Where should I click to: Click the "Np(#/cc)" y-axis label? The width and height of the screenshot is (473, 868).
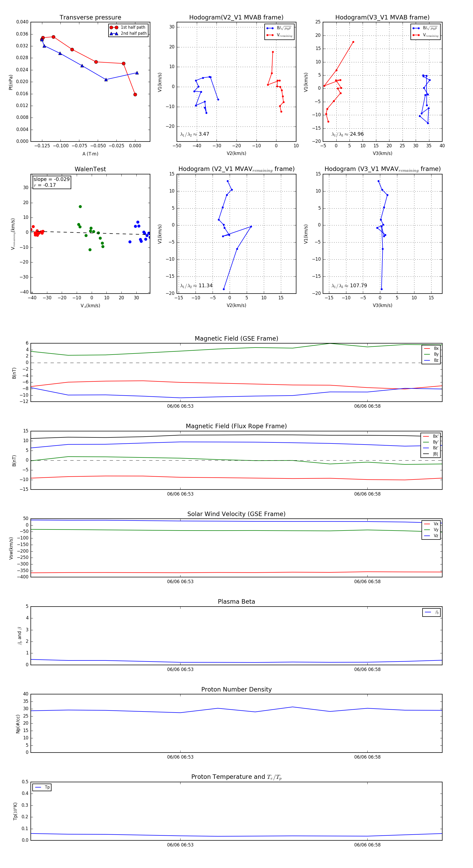(x=18, y=724)
